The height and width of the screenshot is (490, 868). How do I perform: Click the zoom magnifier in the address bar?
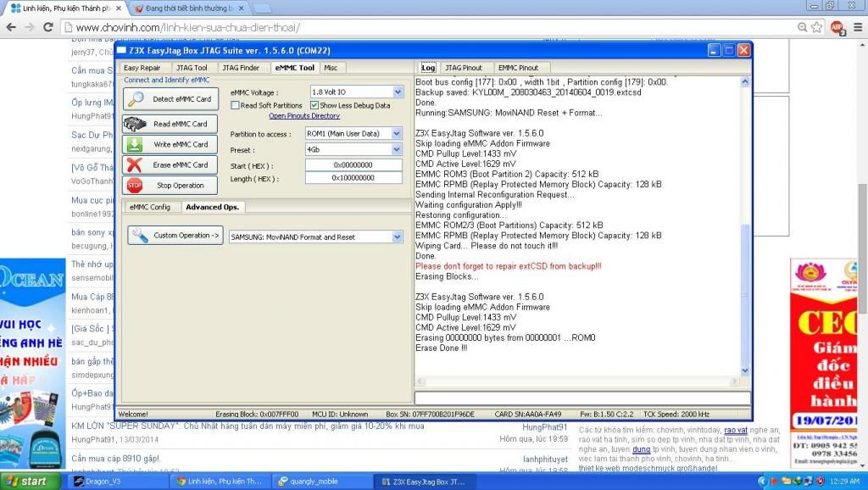[x=802, y=27]
